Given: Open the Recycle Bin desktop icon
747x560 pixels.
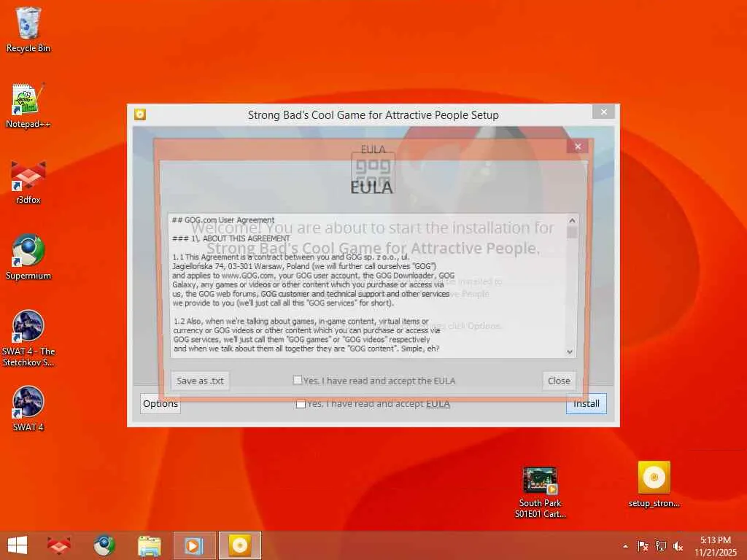Looking at the screenshot, I should [28, 29].
